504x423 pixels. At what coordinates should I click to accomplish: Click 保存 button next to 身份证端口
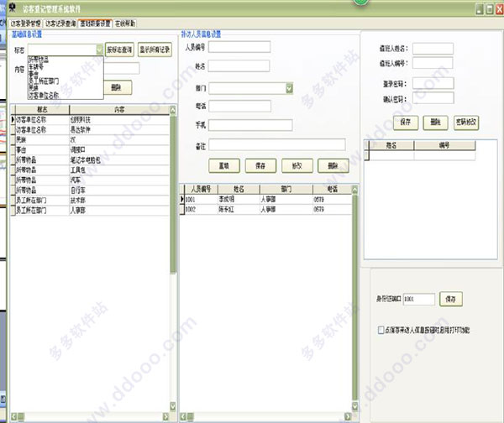click(x=450, y=299)
